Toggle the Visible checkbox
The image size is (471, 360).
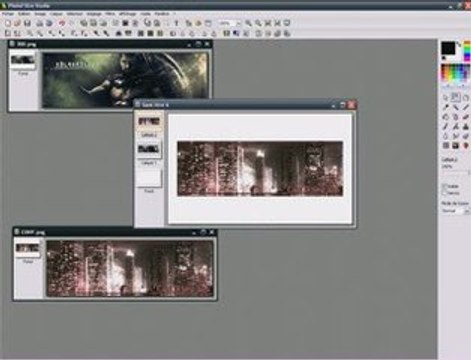[445, 186]
